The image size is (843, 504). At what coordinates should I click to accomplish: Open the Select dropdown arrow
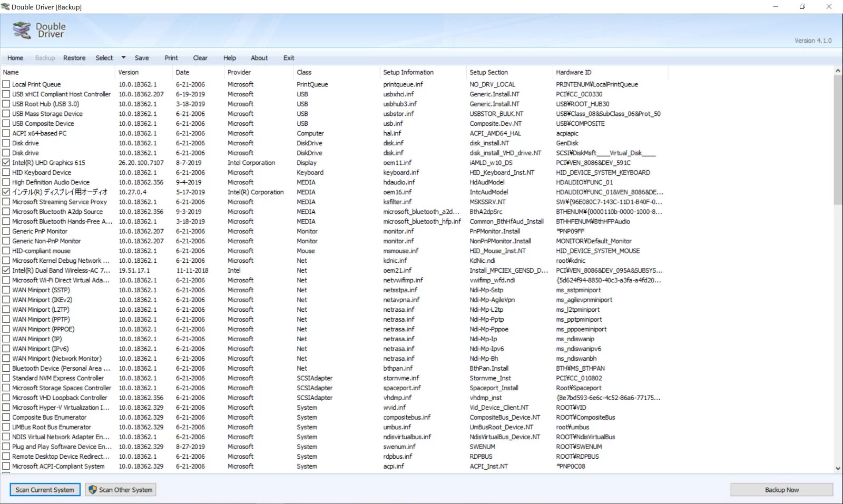[x=123, y=57]
